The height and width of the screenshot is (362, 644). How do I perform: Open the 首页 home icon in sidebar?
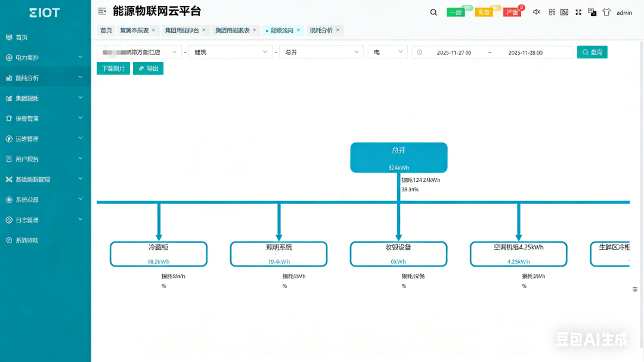pos(9,36)
